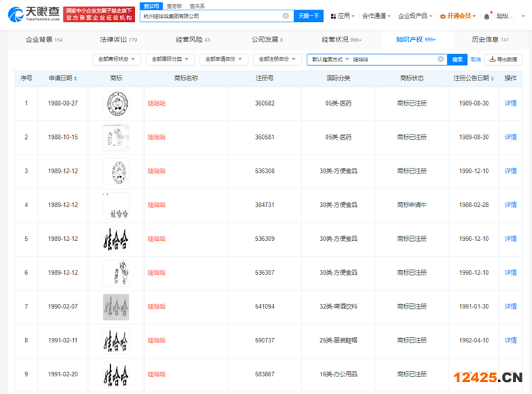
Task: Sort by 申请日期 column arrows
Action: tap(75, 78)
